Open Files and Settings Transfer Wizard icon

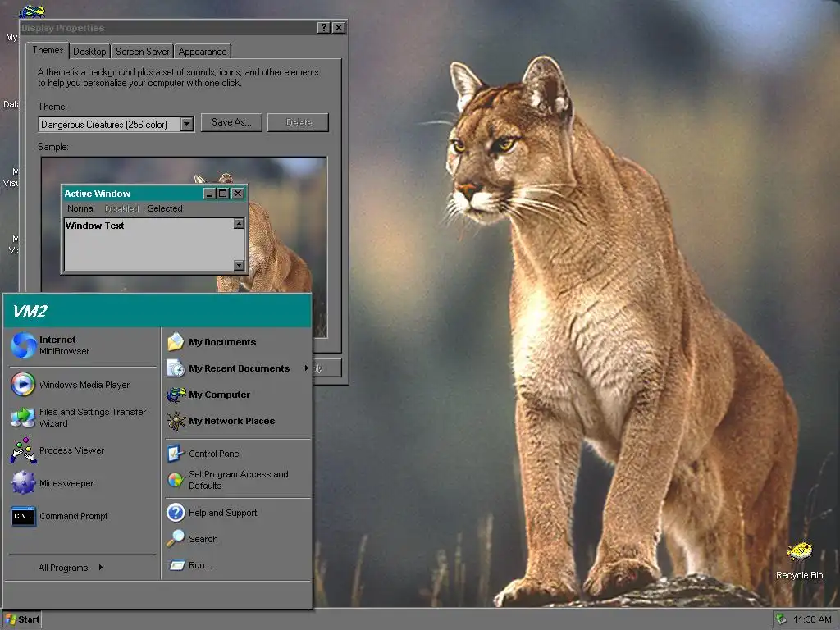pyautogui.click(x=23, y=418)
